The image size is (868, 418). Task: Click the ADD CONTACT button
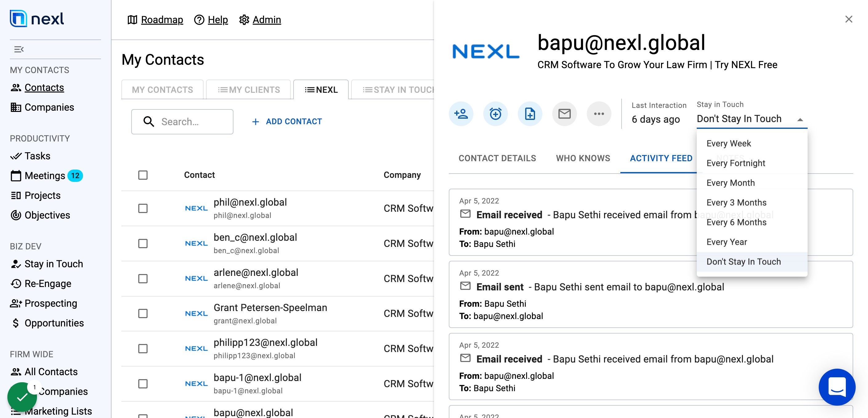287,122
